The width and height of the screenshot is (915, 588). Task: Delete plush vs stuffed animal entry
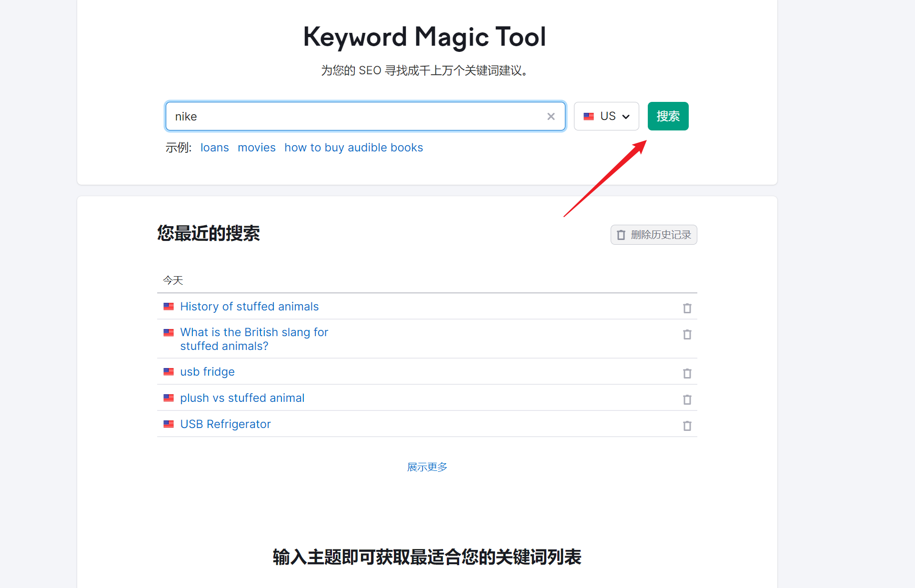tap(687, 399)
